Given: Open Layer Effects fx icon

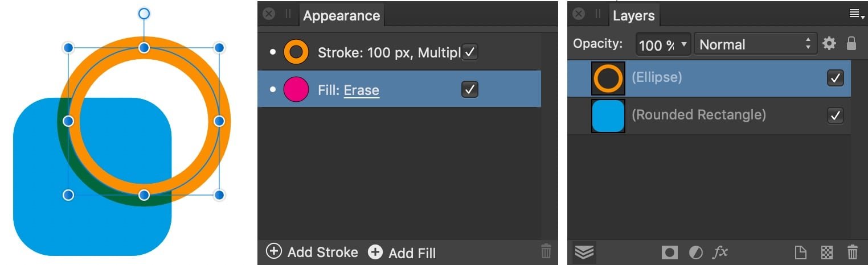Looking at the screenshot, I should coord(720,252).
